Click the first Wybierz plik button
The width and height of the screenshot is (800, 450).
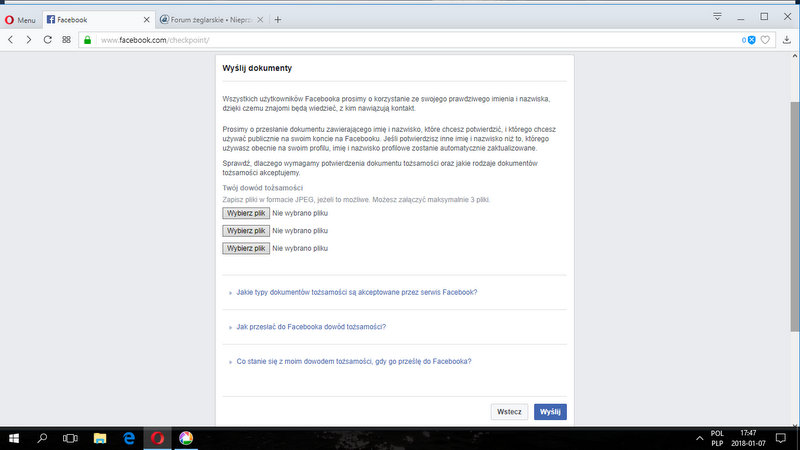pyautogui.click(x=246, y=213)
